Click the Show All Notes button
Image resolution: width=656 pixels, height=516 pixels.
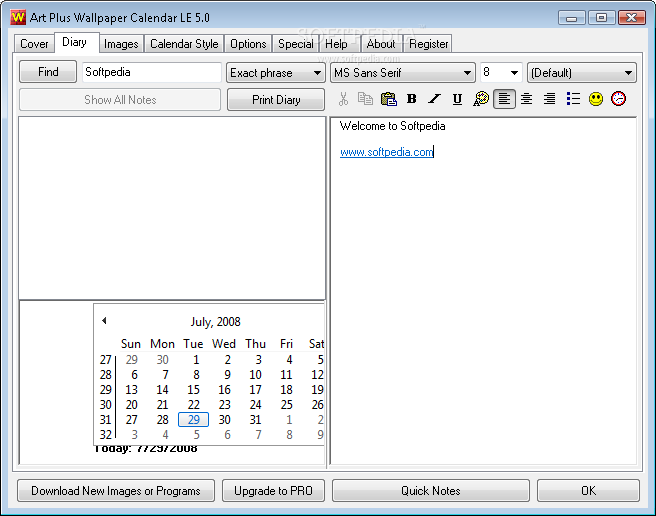click(120, 100)
